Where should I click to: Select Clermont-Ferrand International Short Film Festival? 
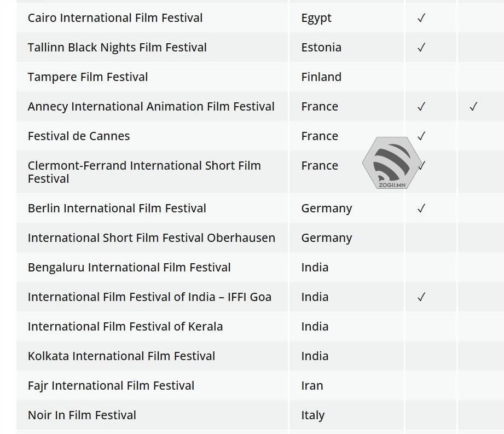(x=144, y=172)
